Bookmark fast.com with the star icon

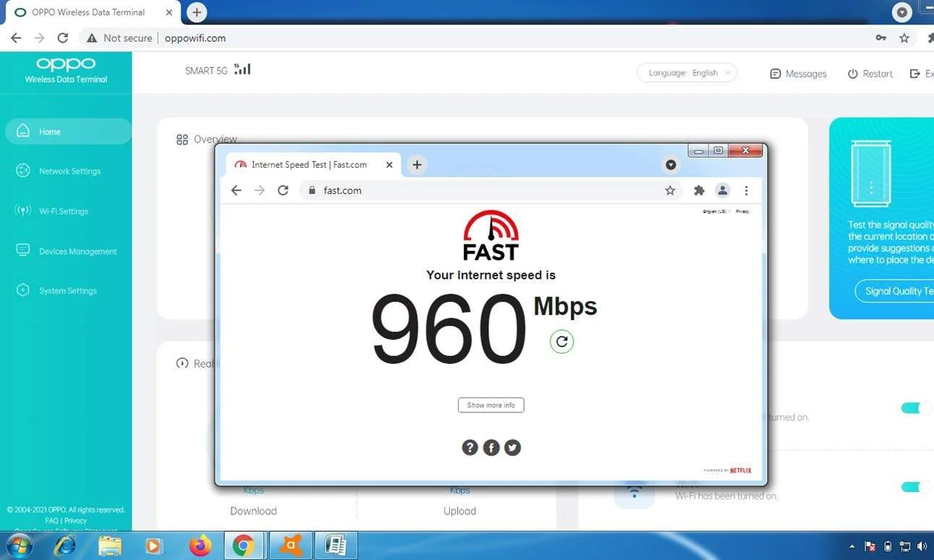(x=670, y=190)
